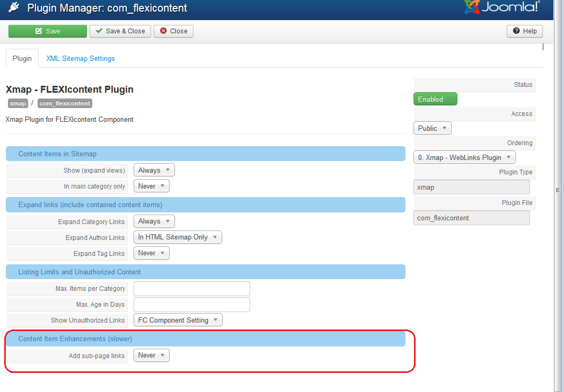Screen dimensions: 564x392
Task: Click the Max. Age in Days field
Action: (192, 305)
